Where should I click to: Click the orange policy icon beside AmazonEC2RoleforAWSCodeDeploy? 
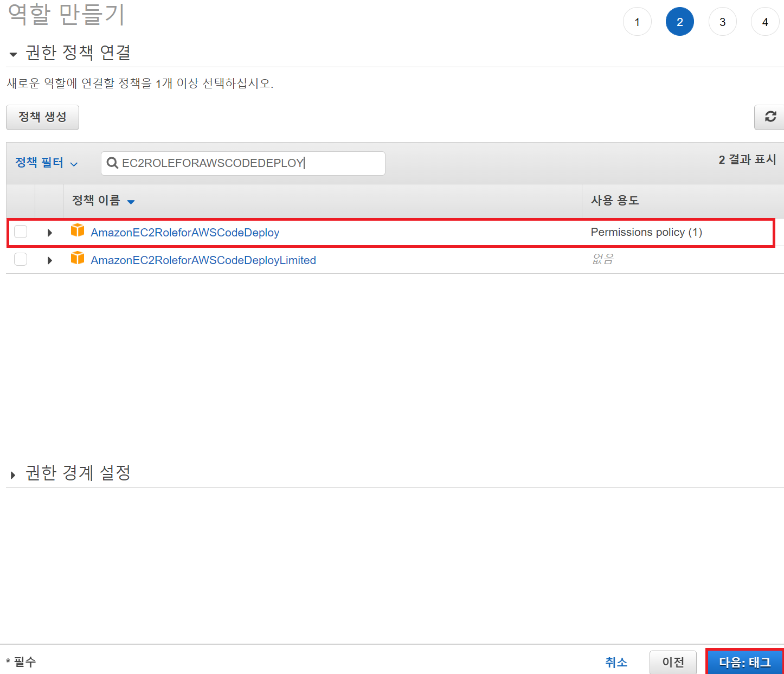(x=78, y=230)
